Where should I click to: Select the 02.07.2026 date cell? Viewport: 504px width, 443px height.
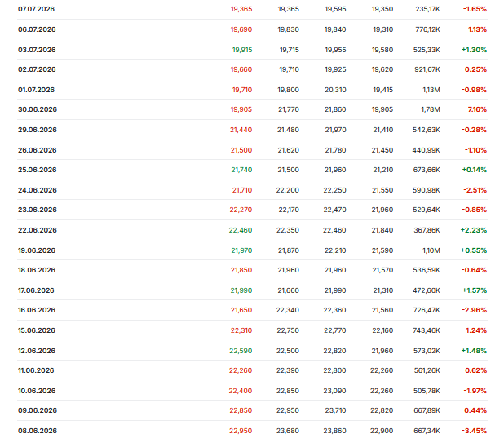coord(37,69)
